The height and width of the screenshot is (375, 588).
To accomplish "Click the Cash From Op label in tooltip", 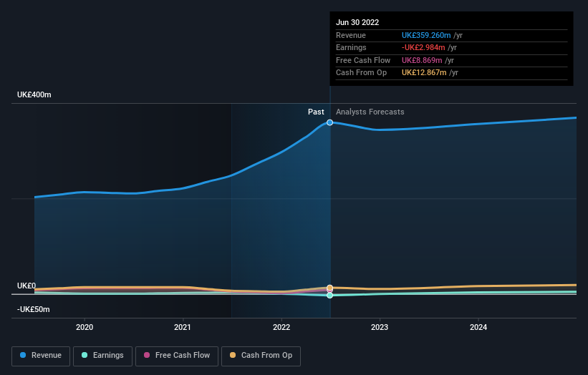I will (x=361, y=73).
